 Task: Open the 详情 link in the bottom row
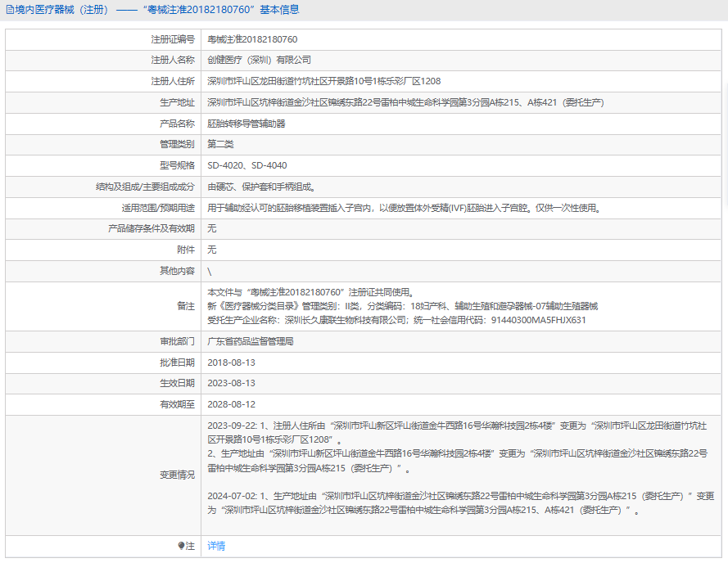tap(216, 546)
